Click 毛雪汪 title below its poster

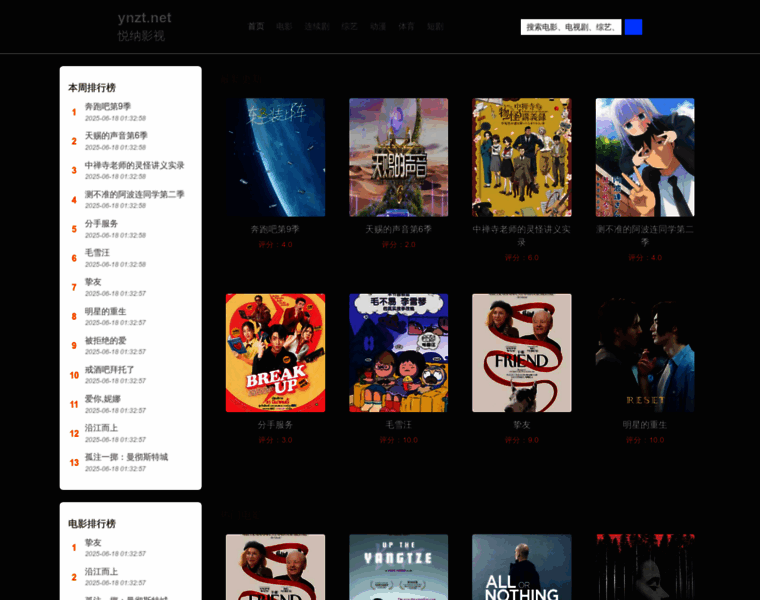(x=398, y=425)
